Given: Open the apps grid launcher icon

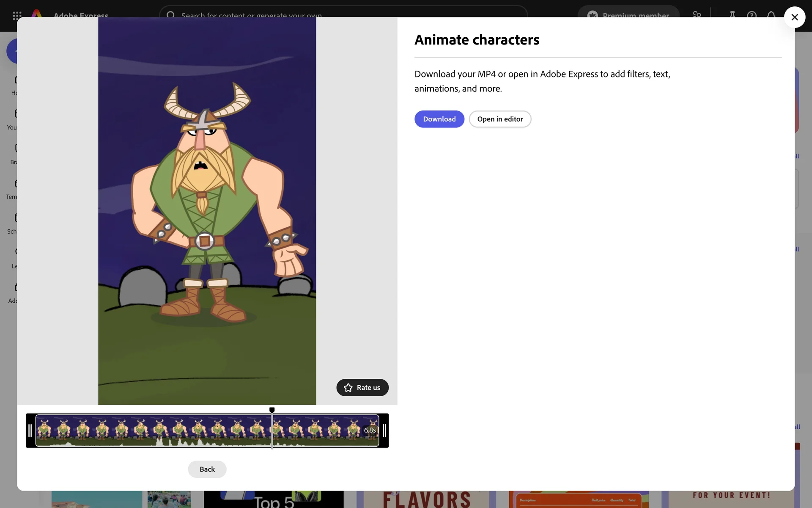Looking at the screenshot, I should (17, 15).
